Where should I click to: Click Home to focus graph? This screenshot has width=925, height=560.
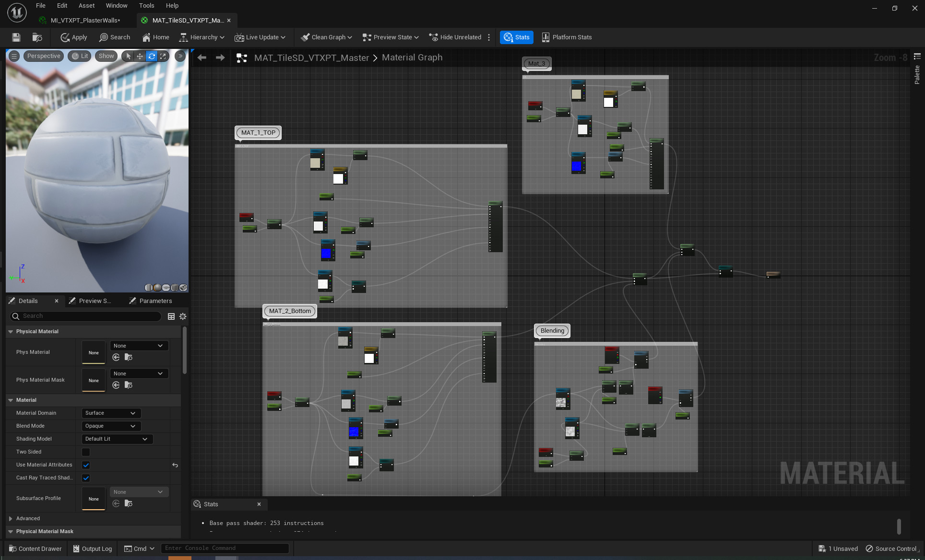tap(155, 37)
